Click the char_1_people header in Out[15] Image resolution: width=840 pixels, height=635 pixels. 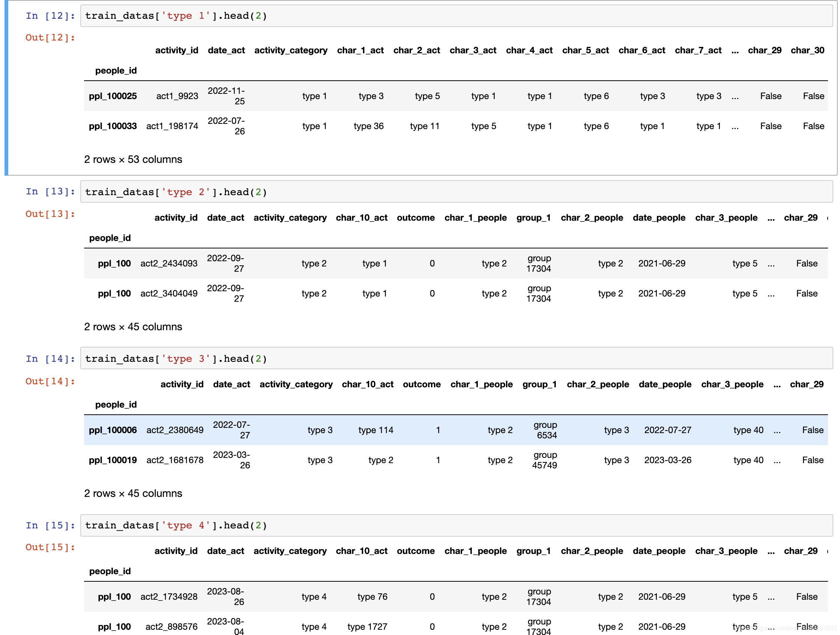coord(476,551)
